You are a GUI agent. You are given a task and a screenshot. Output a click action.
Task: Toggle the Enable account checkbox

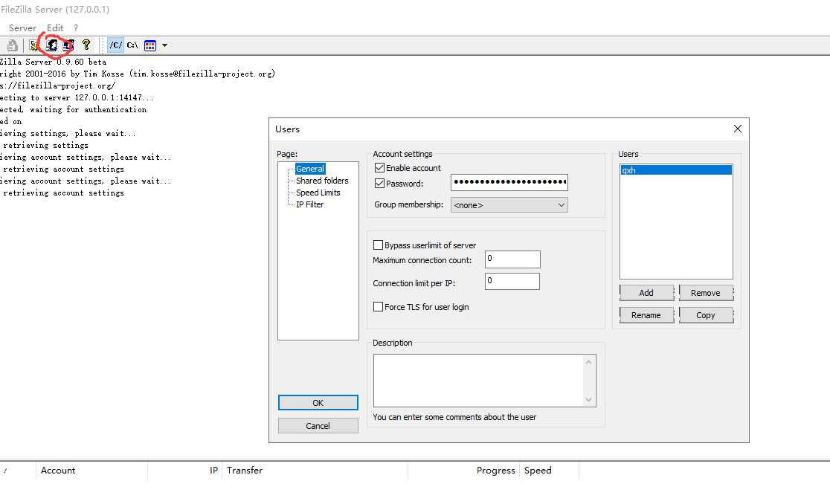click(379, 168)
